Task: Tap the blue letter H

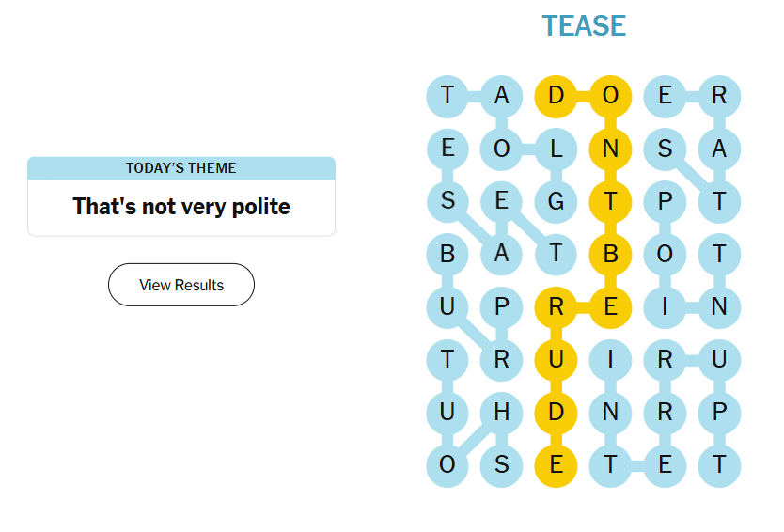Action: click(502, 412)
